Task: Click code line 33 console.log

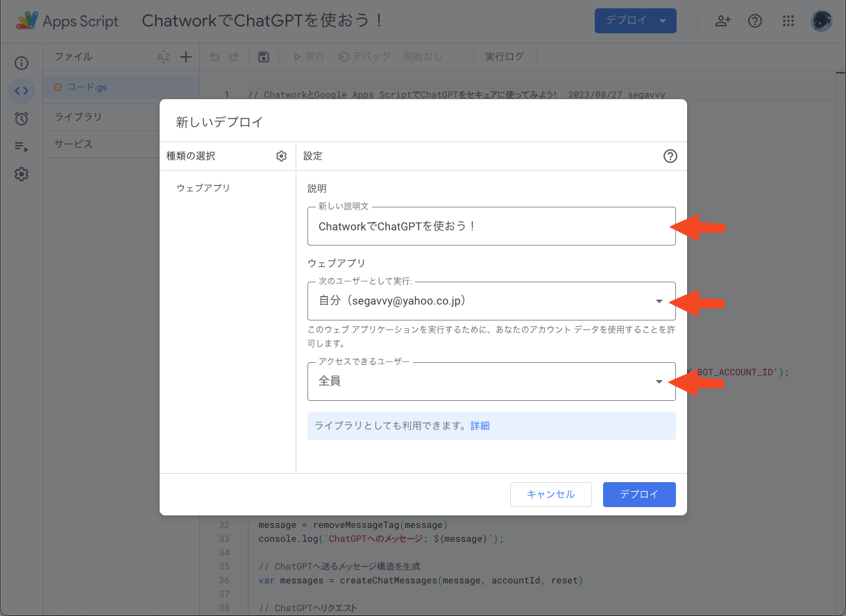Action: [x=381, y=538]
